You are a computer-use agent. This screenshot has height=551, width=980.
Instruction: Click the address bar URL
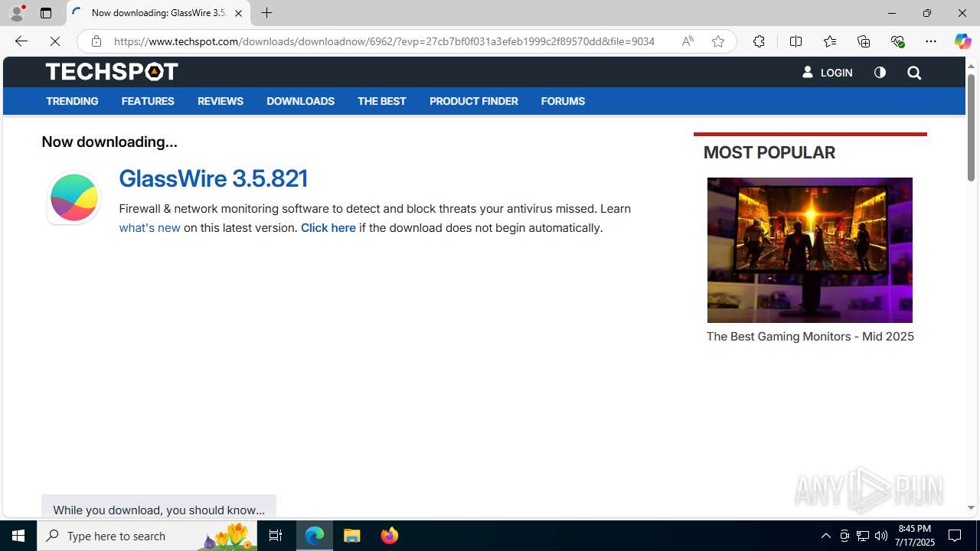384,41
